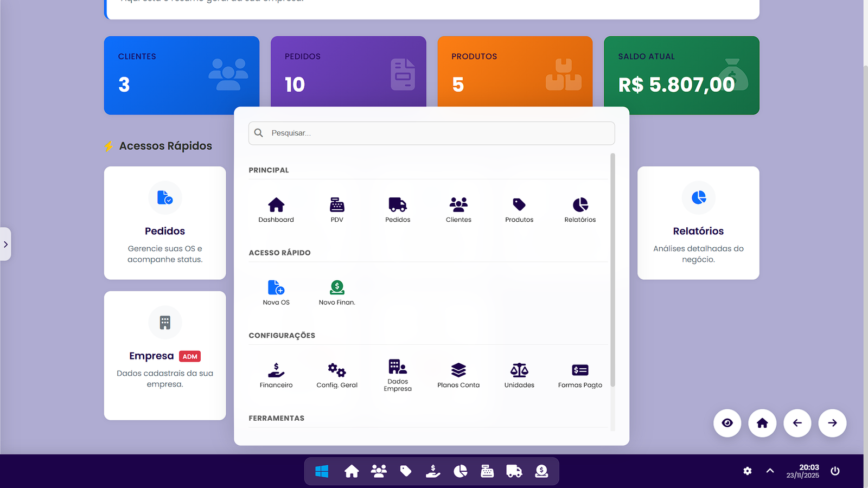Click the floating back arrow button
This screenshot has width=868, height=488.
(x=797, y=423)
